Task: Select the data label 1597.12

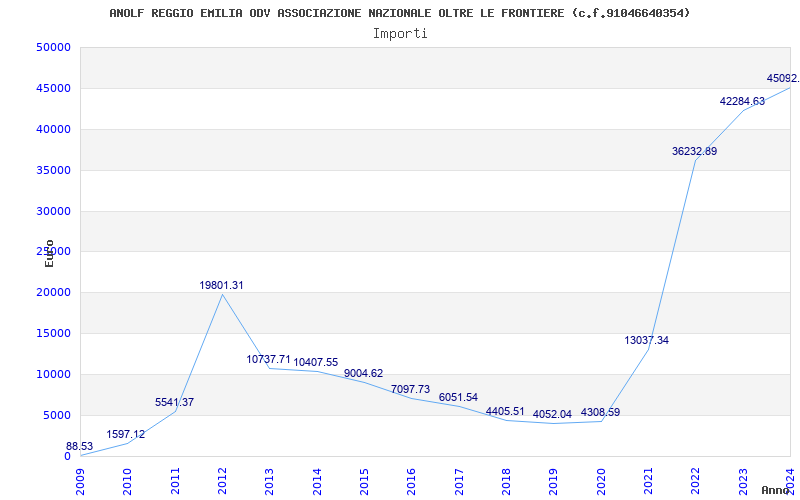Action: coord(126,435)
